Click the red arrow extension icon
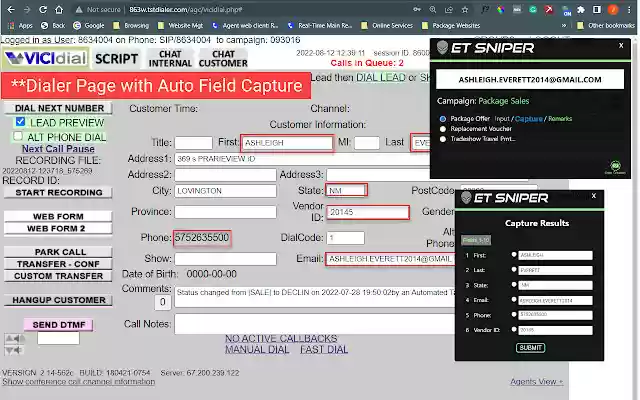 [x=549, y=9]
